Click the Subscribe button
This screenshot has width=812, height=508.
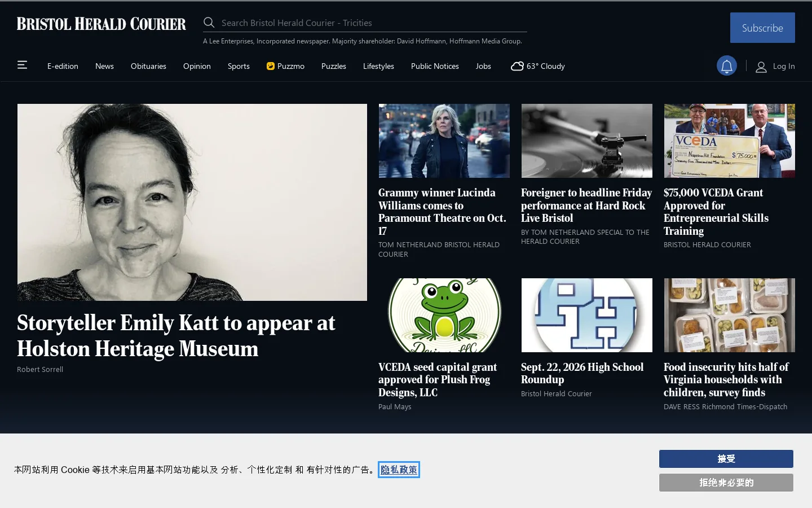click(x=762, y=28)
